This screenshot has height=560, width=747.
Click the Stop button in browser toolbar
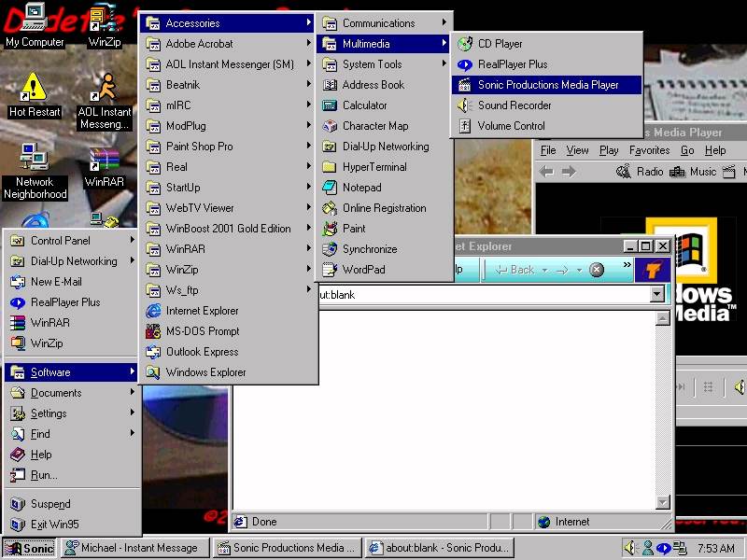(x=597, y=270)
